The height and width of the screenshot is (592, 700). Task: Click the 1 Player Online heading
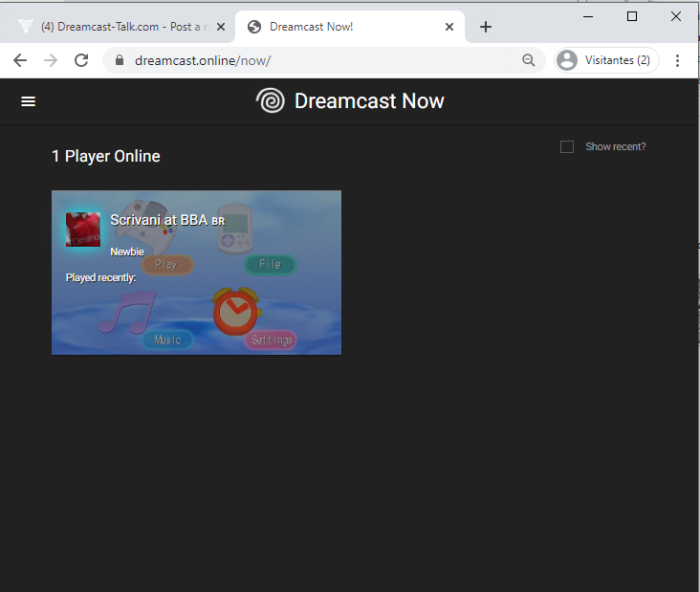click(x=106, y=156)
